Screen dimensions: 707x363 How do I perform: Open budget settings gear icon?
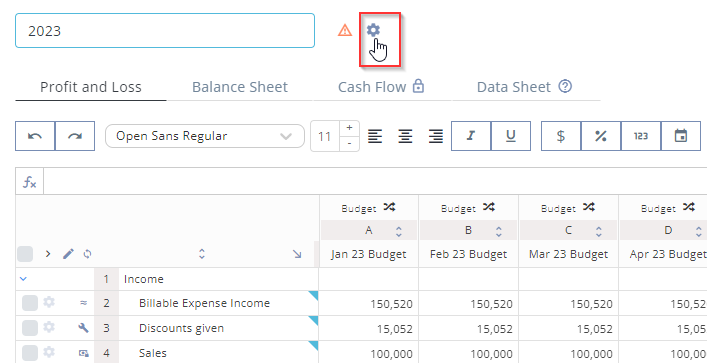coord(373,30)
